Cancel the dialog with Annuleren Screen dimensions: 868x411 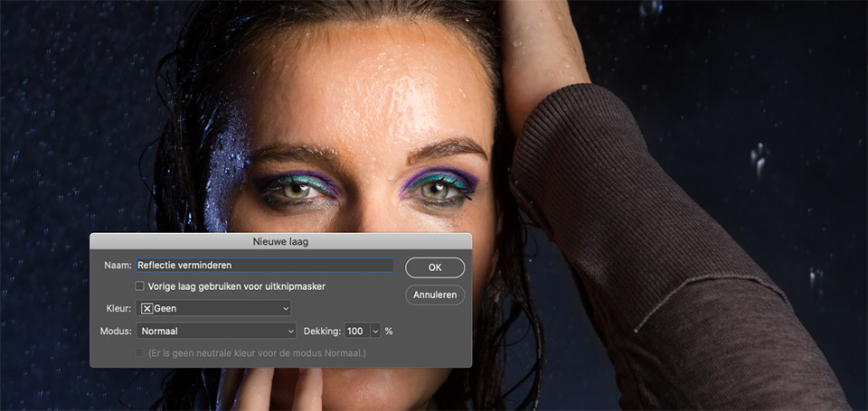click(x=435, y=294)
